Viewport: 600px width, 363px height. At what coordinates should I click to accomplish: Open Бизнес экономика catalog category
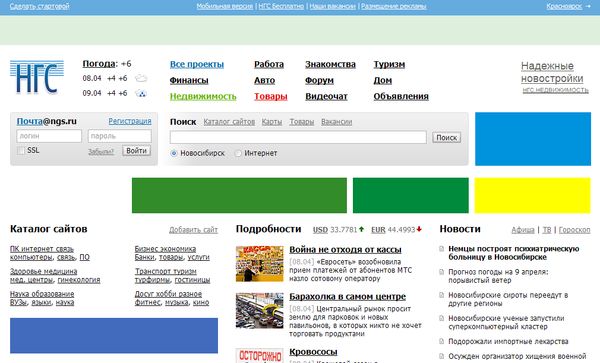[x=165, y=249]
